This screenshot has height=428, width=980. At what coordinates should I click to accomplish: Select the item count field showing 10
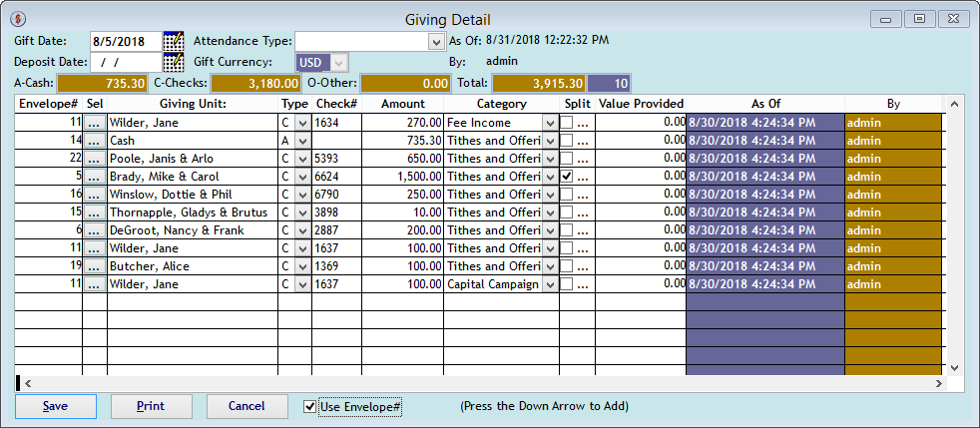tap(610, 83)
